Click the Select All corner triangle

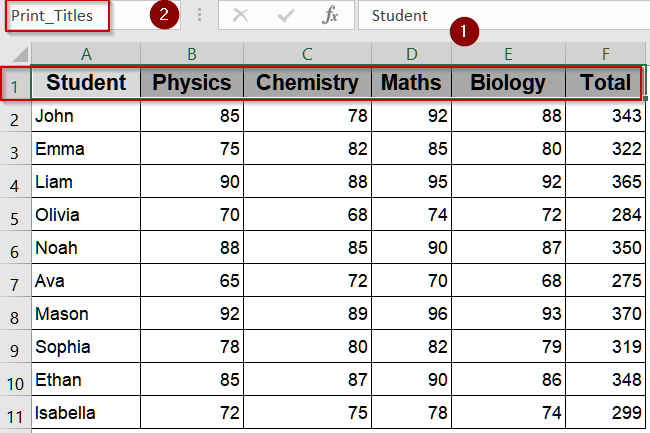(x=17, y=52)
